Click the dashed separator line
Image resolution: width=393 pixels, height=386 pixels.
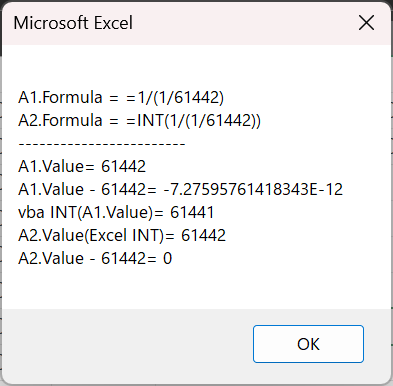102,144
